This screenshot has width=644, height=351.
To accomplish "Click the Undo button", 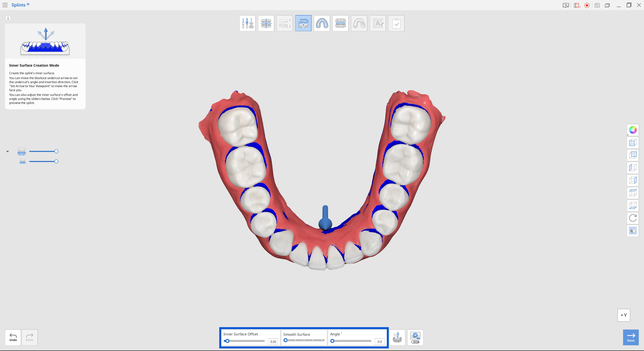I will (x=13, y=338).
